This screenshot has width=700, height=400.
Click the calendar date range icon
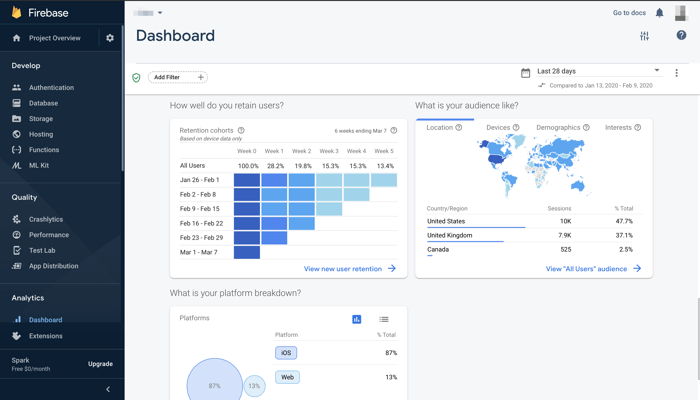pyautogui.click(x=526, y=73)
